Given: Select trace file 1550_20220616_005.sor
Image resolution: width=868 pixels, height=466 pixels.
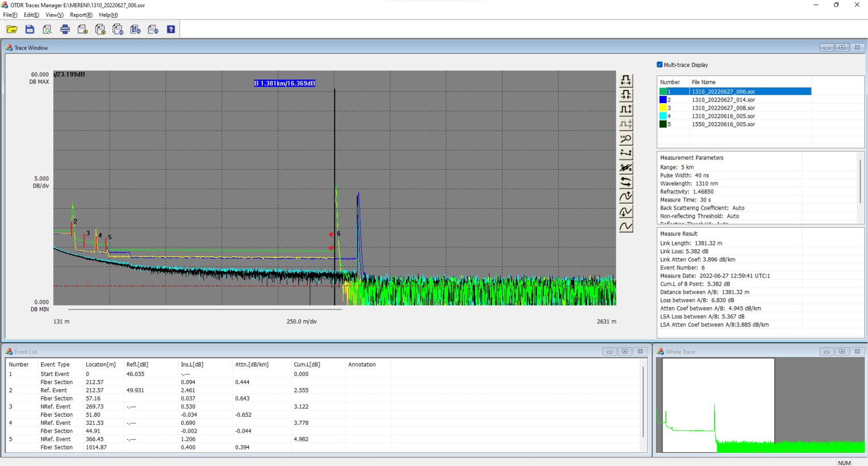Looking at the screenshot, I should [723, 124].
